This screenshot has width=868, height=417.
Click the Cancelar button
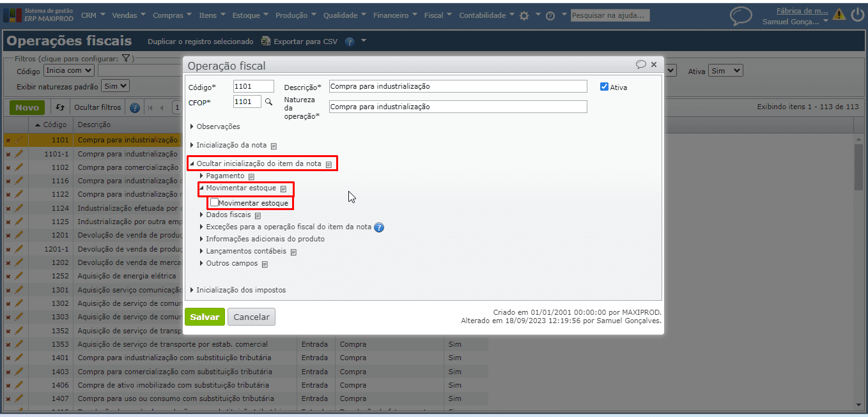[x=252, y=317]
